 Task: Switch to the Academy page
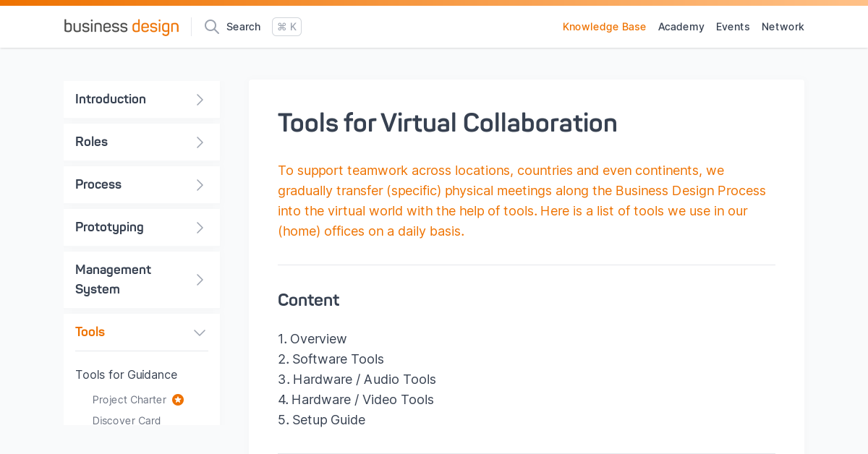coord(681,27)
